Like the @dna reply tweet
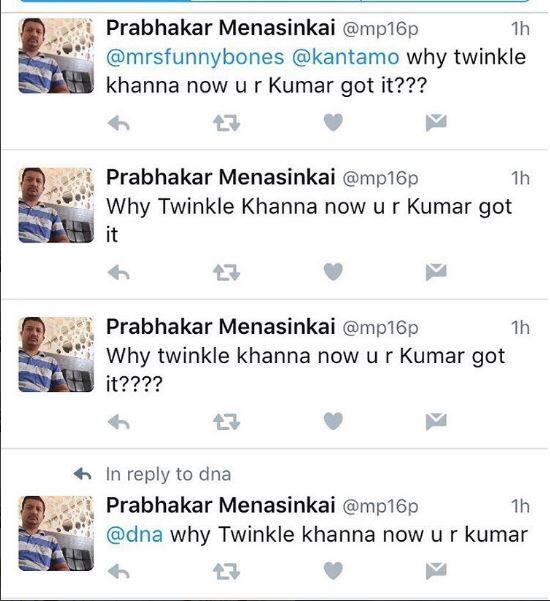 333,571
